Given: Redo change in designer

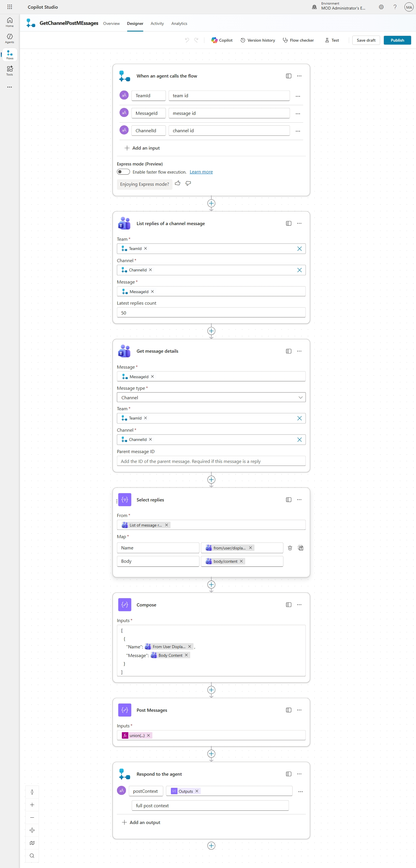Looking at the screenshot, I should (x=196, y=40).
